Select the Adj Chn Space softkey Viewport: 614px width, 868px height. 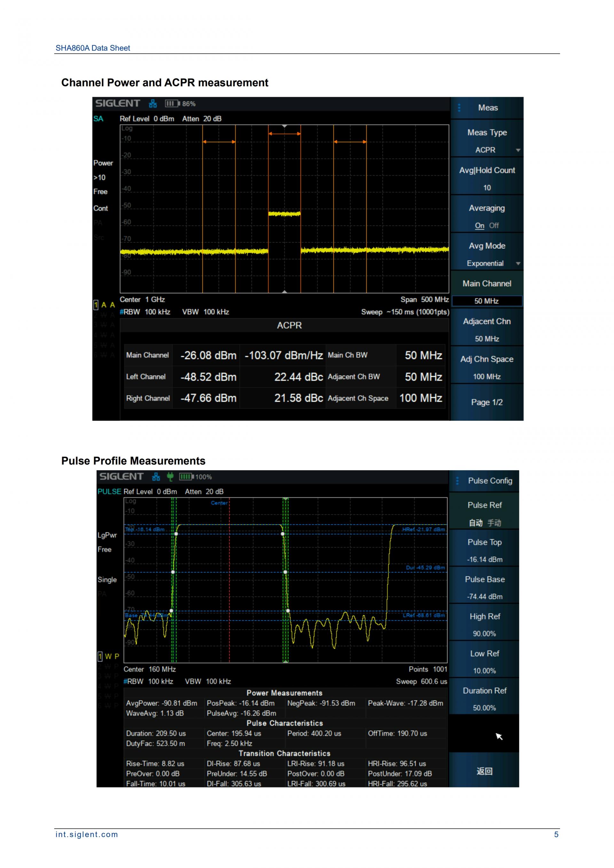point(487,367)
